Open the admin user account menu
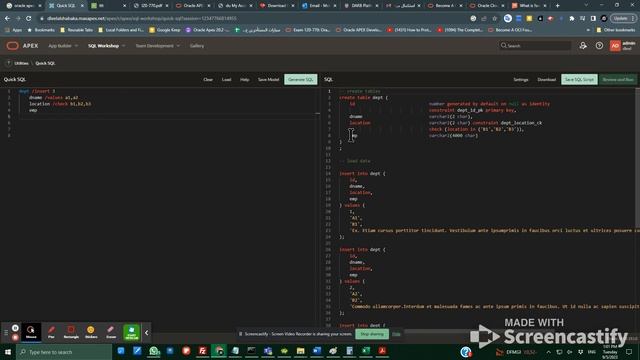This screenshot has width=640, height=360. coord(623,46)
